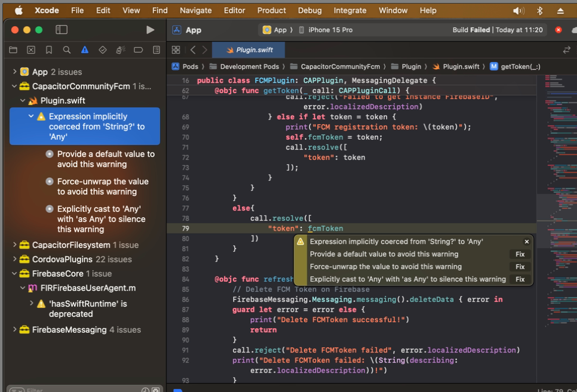The height and width of the screenshot is (392, 577).
Task: Toggle the navigator sidebar
Action: [x=62, y=30]
